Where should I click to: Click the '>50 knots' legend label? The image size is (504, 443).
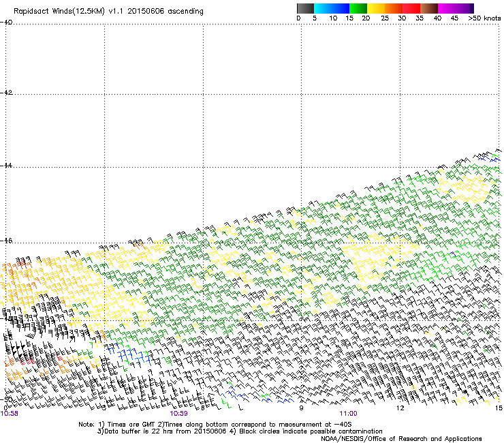484,18
